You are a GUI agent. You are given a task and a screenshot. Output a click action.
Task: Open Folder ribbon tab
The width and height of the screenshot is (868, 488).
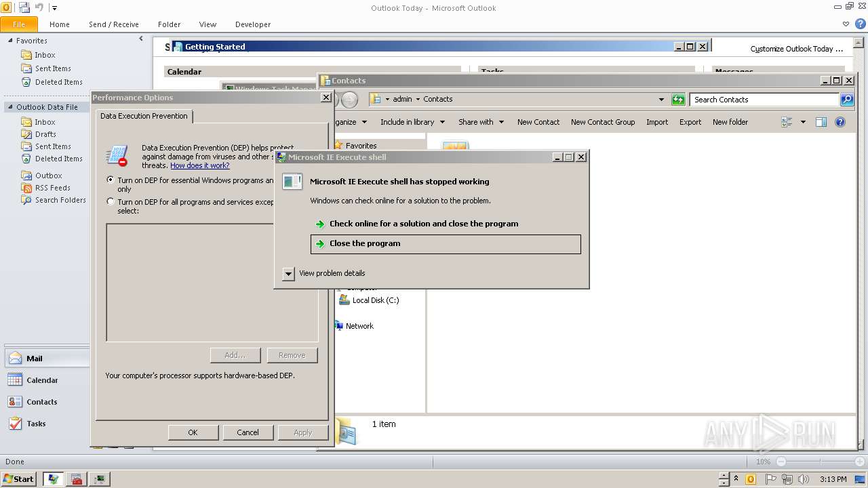point(169,24)
